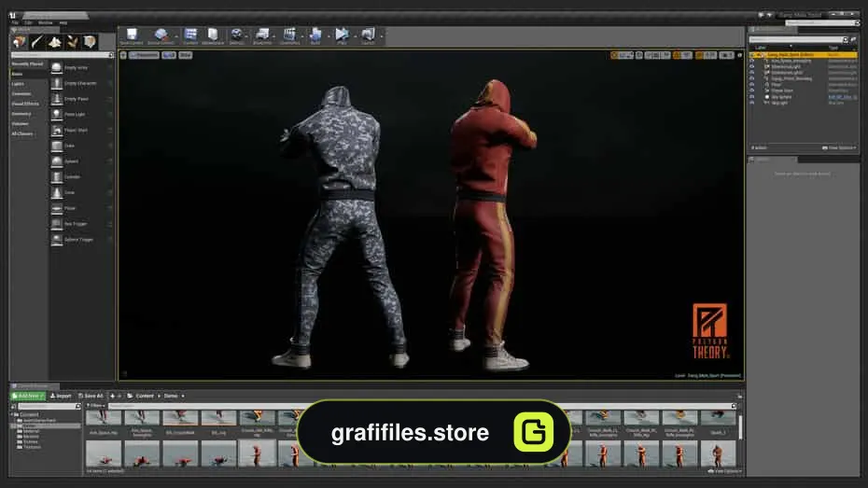Screen dimensions: 868x488
Task: Toggle visibility of Sky Sphere in outliner
Action: (x=751, y=97)
